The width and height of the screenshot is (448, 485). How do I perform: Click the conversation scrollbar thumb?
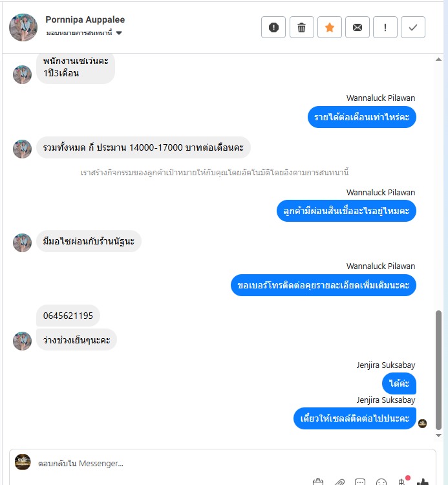(438, 371)
